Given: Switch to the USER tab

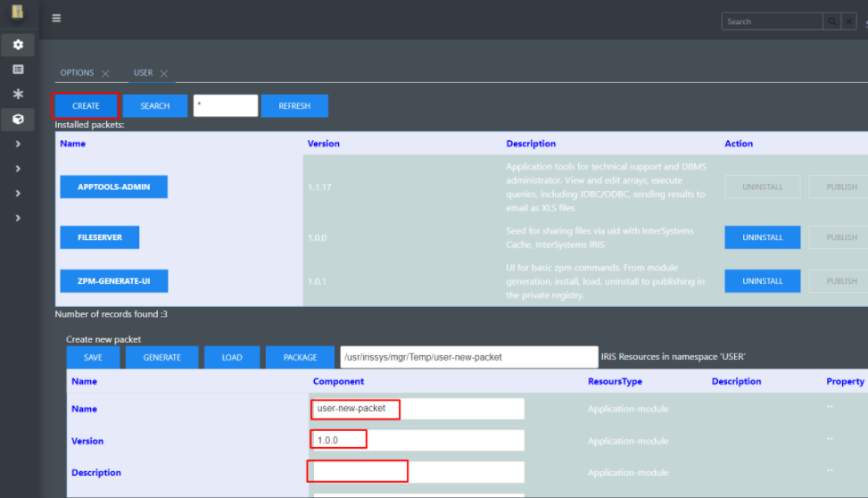Looking at the screenshot, I should tap(143, 72).
